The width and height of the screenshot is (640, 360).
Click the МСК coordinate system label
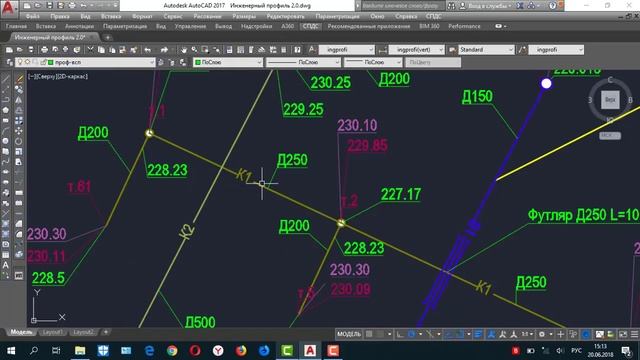(x=610, y=136)
